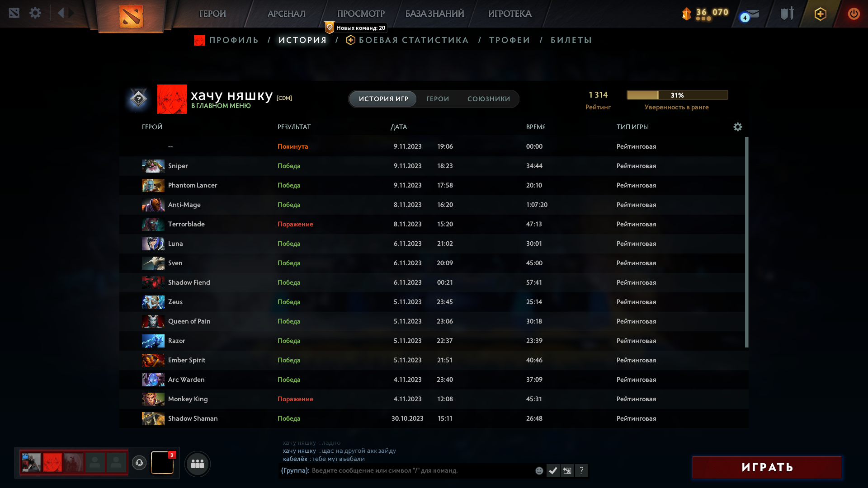
Task: Click the Zeus hero portrait
Action: [153, 302]
